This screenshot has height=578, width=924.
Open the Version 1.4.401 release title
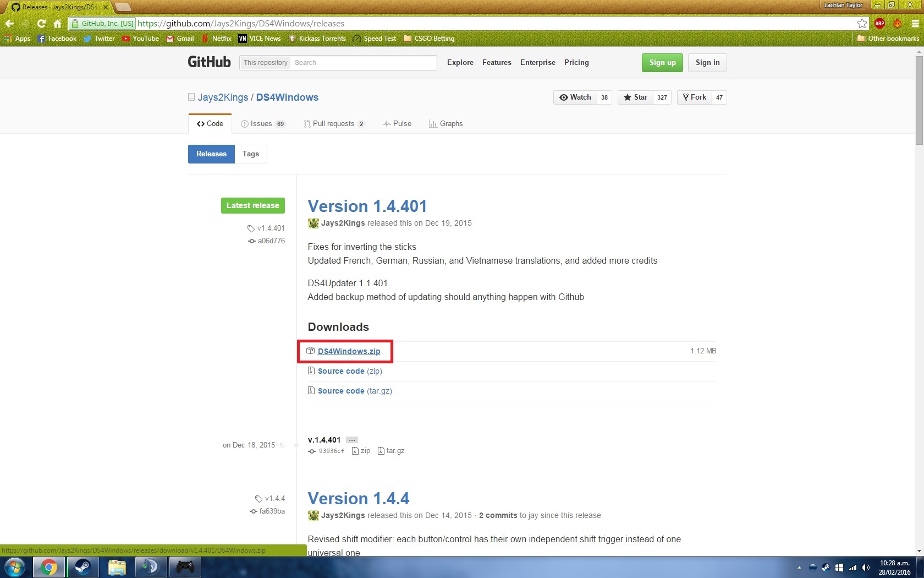coord(367,206)
